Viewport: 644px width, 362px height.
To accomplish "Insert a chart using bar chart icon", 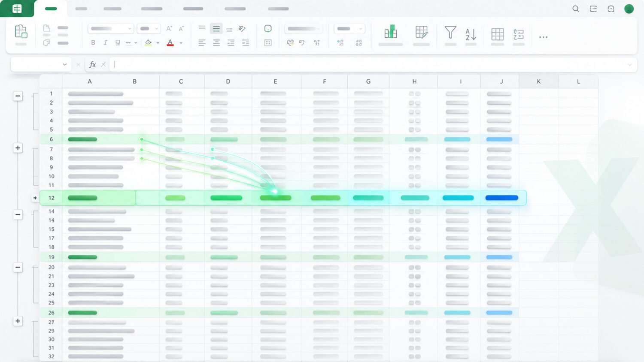I will 391,32.
